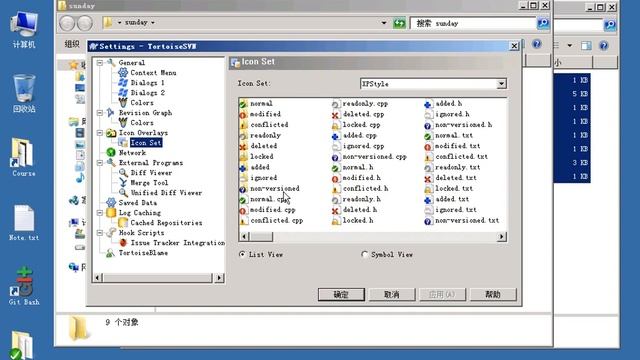Open Dialogs 2 settings page
This screenshot has height=360, width=640.
tap(147, 93)
